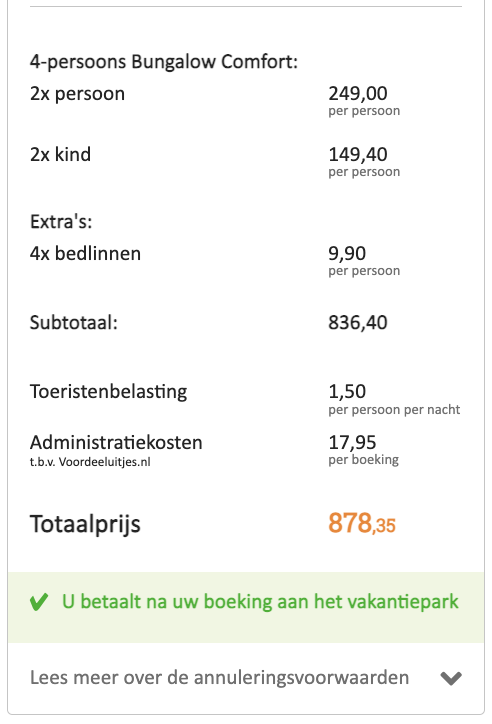Click the subtotal amount 836,40
The height and width of the screenshot is (724, 492).
tap(358, 322)
